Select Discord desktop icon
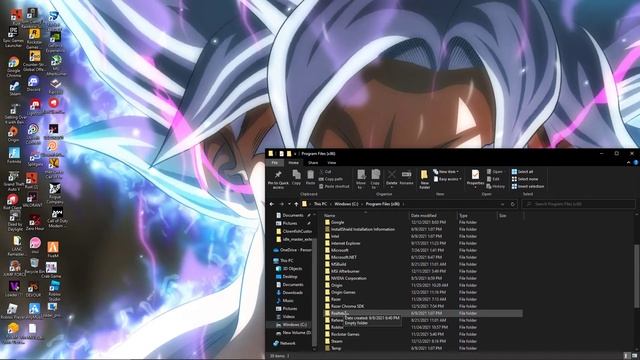The width and height of the screenshot is (640, 360). click(33, 84)
